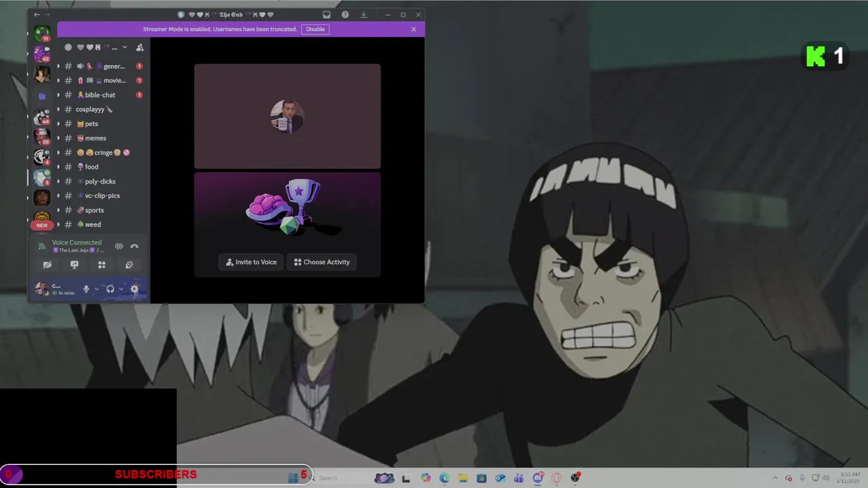Open User Settings gear icon

point(134,289)
